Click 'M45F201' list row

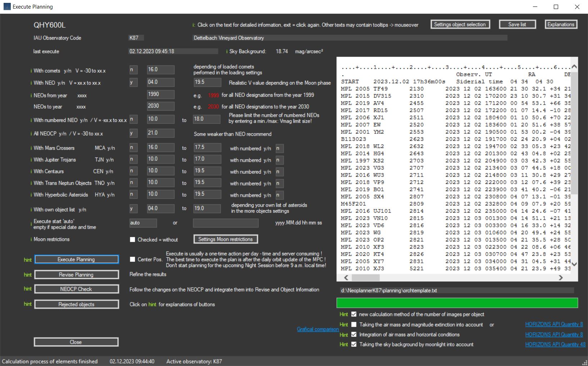coord(456,204)
